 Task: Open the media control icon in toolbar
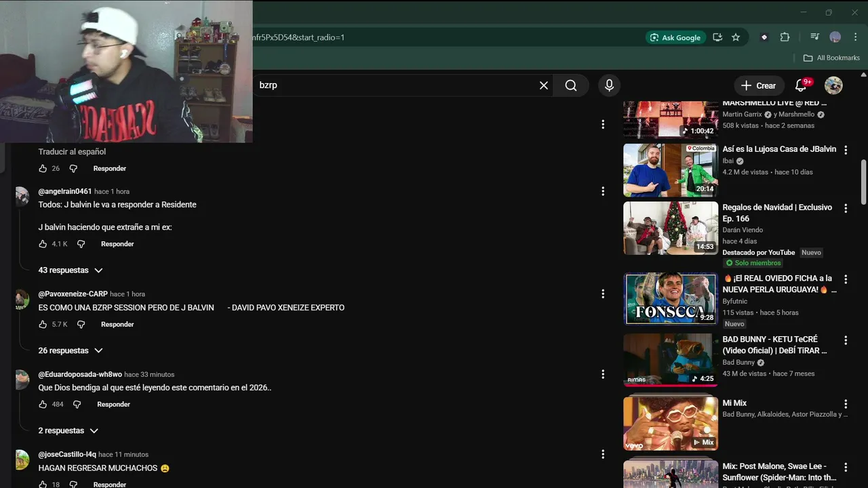pyautogui.click(x=814, y=37)
